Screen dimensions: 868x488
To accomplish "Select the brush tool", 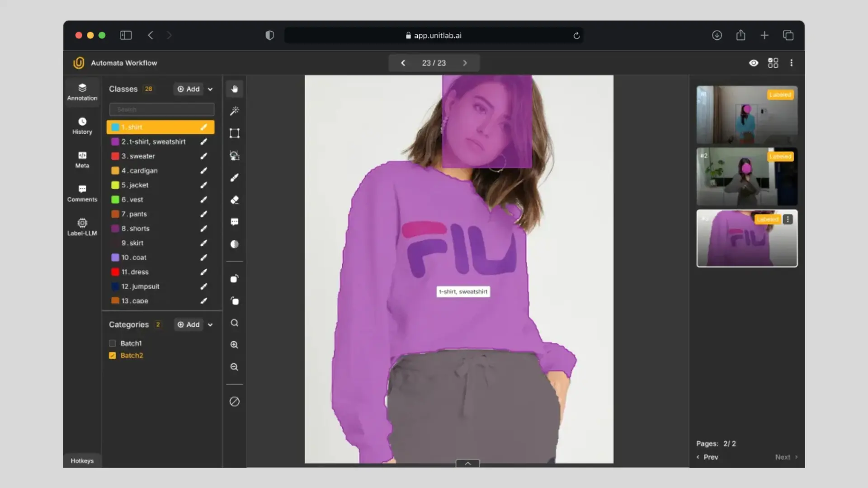I will point(234,178).
